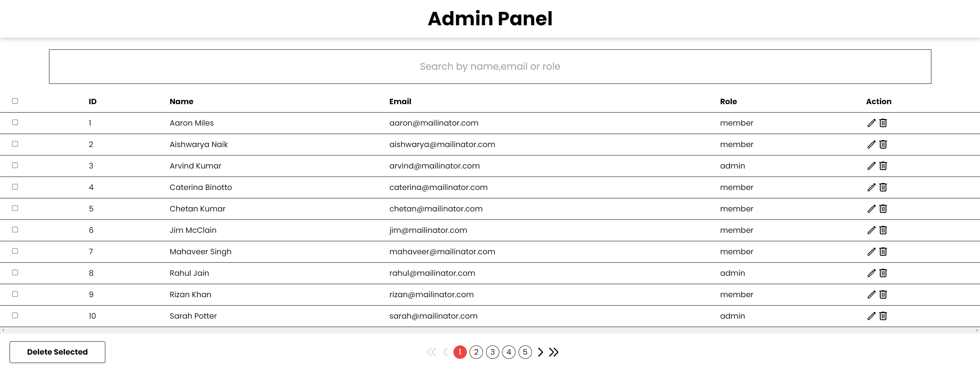Toggle the select-all checkbox in the header
Image resolution: width=980 pixels, height=373 pixels.
point(15,101)
